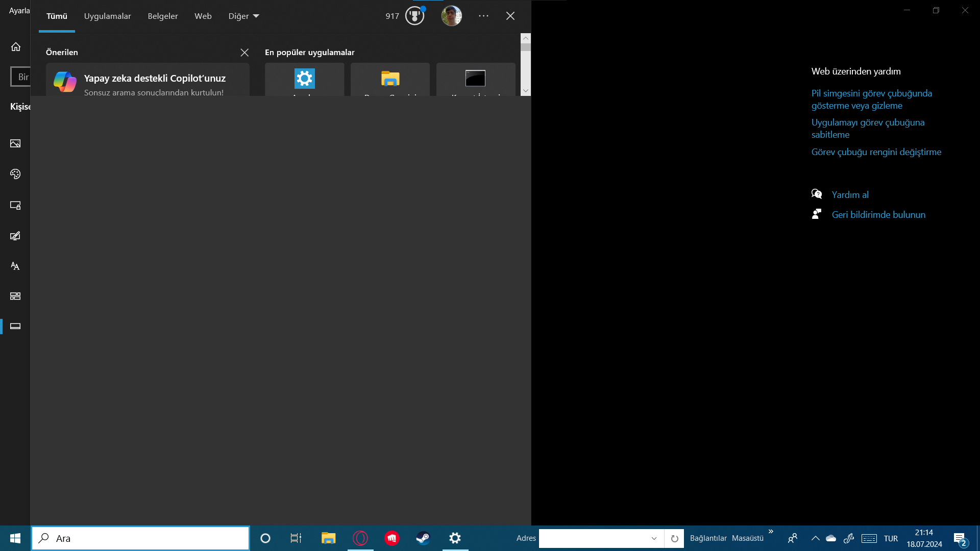Expand the Adres toolbar dropdown arrow
The height and width of the screenshot is (551, 980).
(x=654, y=538)
